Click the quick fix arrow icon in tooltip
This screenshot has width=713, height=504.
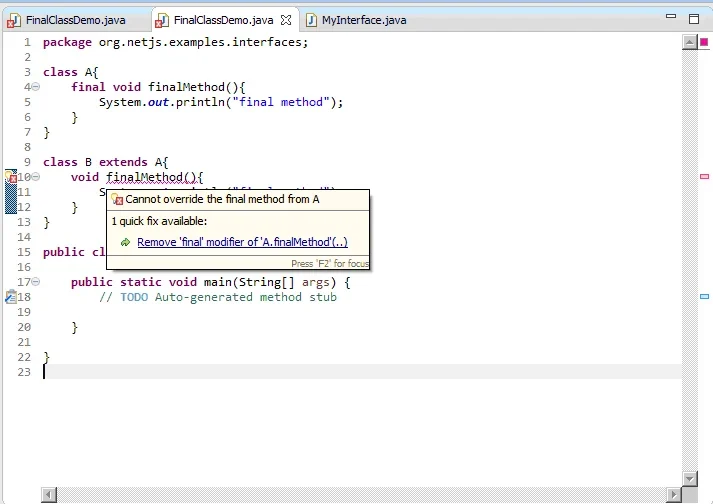click(x=126, y=242)
